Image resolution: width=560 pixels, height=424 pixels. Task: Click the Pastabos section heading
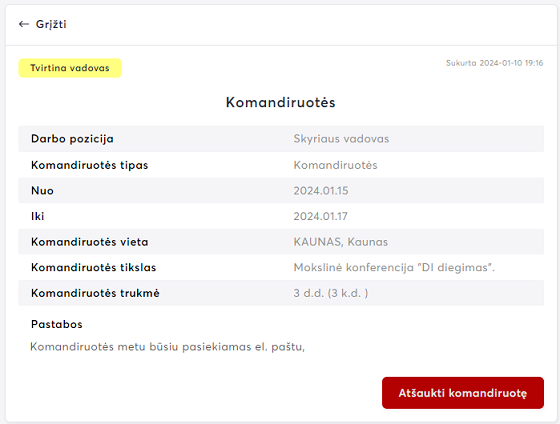[57, 324]
